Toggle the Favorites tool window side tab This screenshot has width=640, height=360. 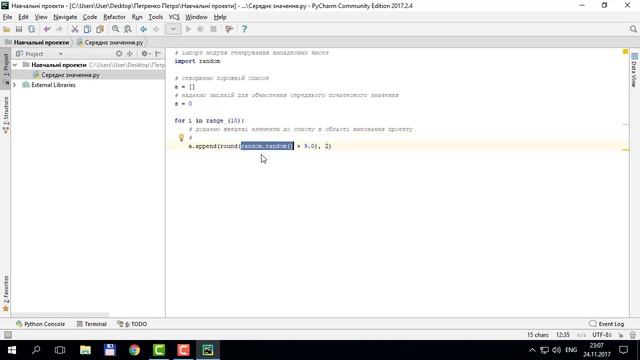[x=6, y=293]
